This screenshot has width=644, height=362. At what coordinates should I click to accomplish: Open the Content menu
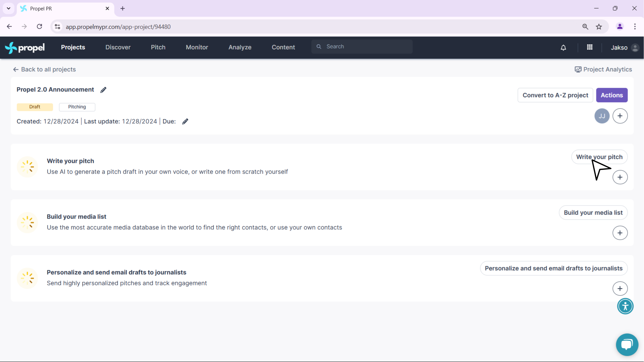click(283, 47)
